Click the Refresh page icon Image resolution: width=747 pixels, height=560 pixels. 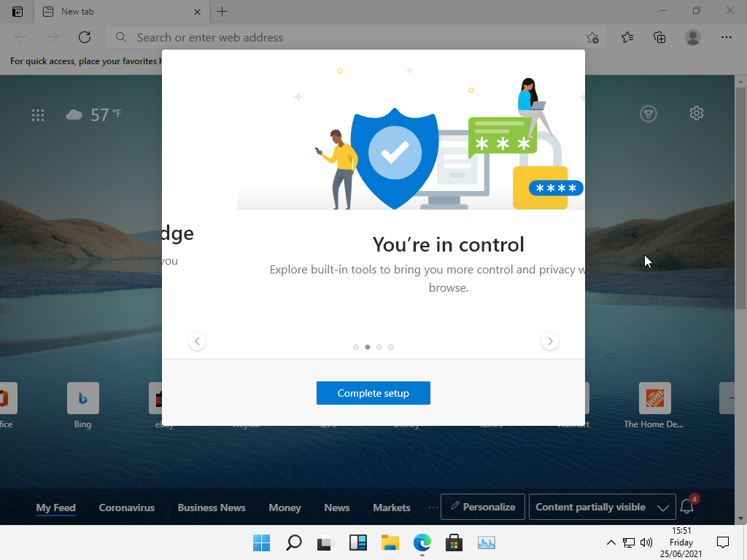point(85,37)
